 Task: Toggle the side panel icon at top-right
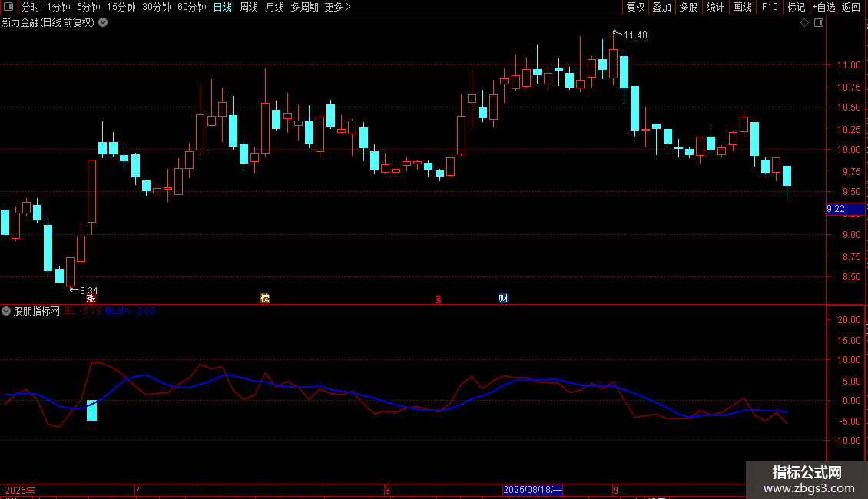click(819, 23)
